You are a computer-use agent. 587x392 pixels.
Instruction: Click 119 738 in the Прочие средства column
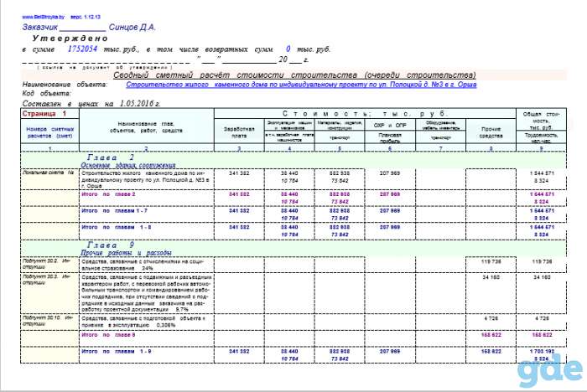[x=491, y=261]
